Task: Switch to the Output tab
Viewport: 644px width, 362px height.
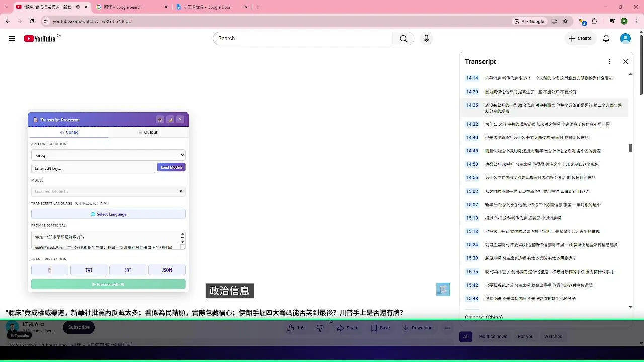Action: pos(148,132)
